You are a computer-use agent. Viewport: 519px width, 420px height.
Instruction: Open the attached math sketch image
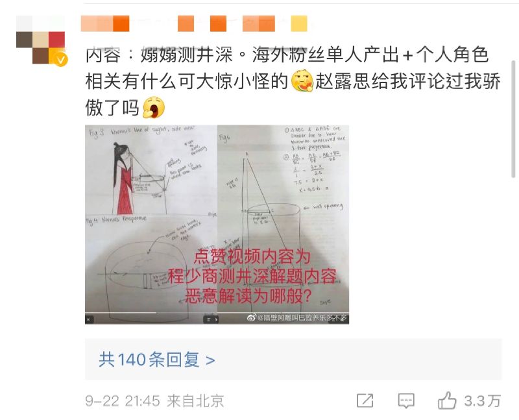click(217, 224)
